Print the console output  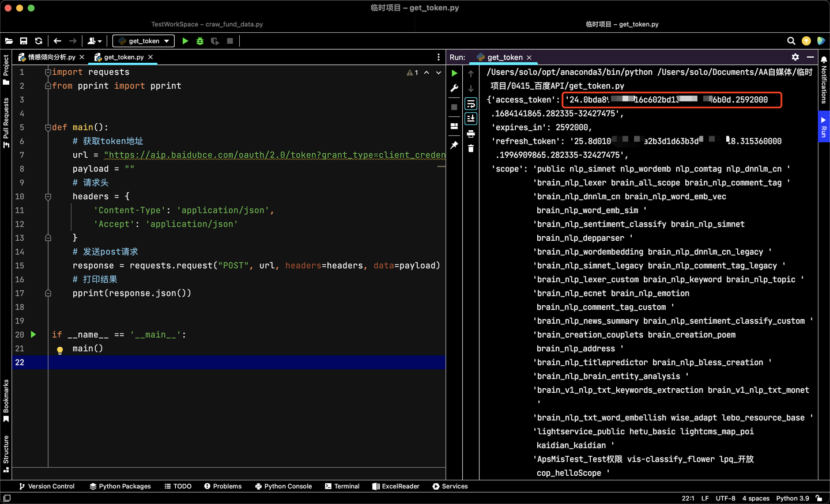coord(471,134)
